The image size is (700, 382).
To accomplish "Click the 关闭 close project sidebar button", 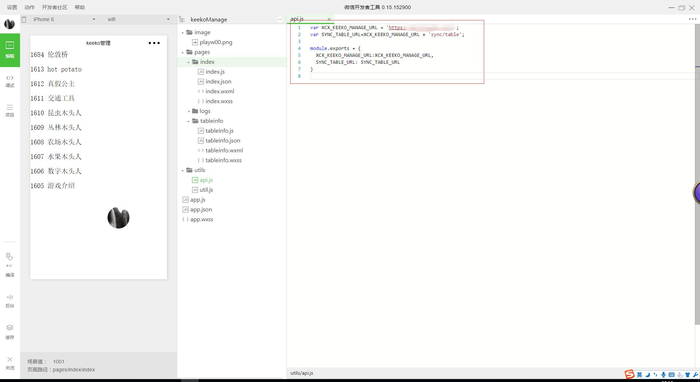I will click(10, 363).
